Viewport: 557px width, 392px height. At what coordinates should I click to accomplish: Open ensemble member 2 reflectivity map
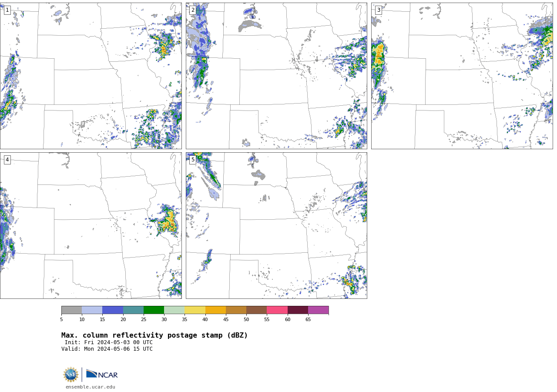(276, 76)
